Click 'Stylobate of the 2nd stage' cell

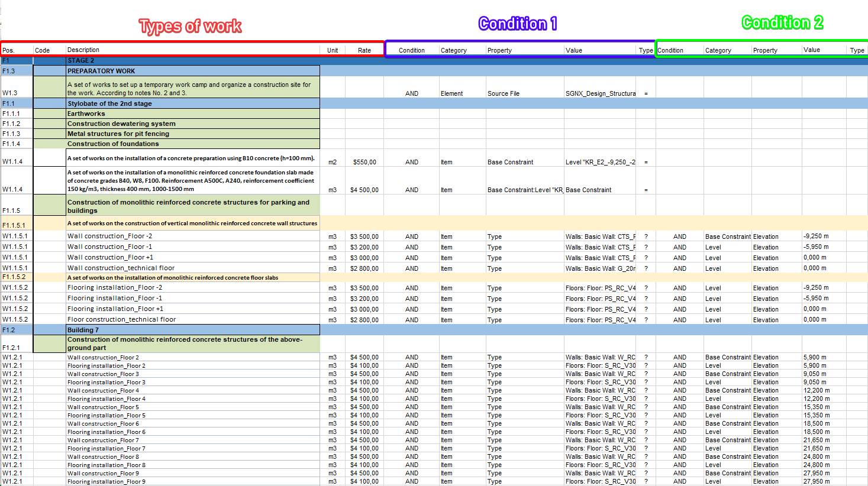tap(192, 103)
